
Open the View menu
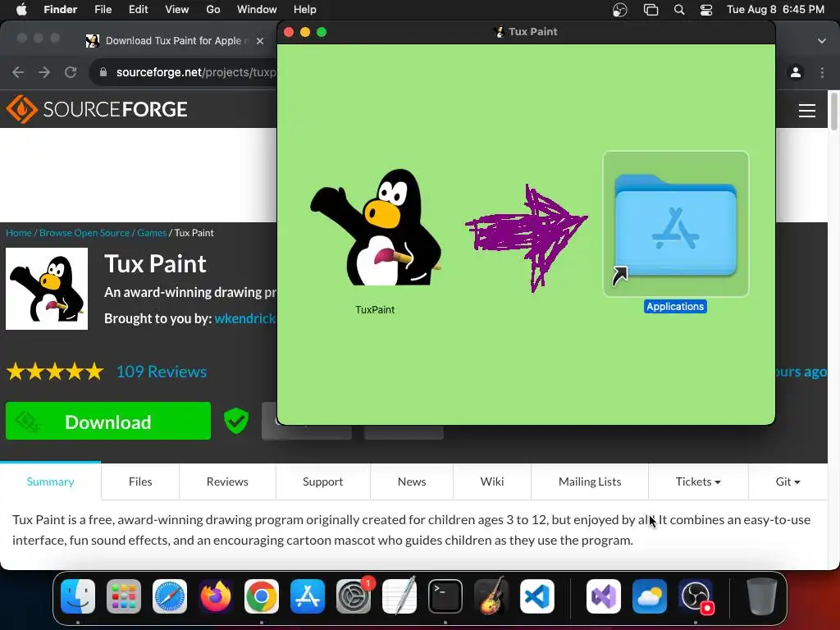click(x=177, y=10)
